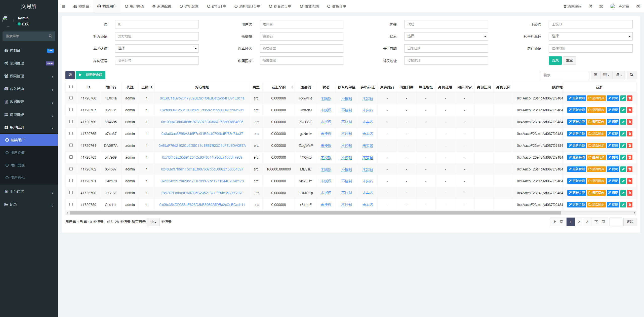Viewport: 644px width, 317px height.
Task: Select page 2 in pagination controls
Action: (579, 222)
